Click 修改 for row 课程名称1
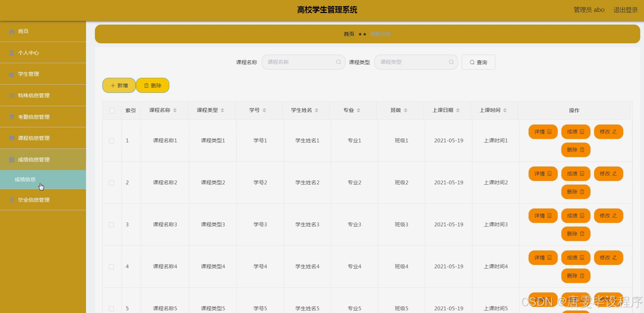644x313 pixels. point(609,132)
